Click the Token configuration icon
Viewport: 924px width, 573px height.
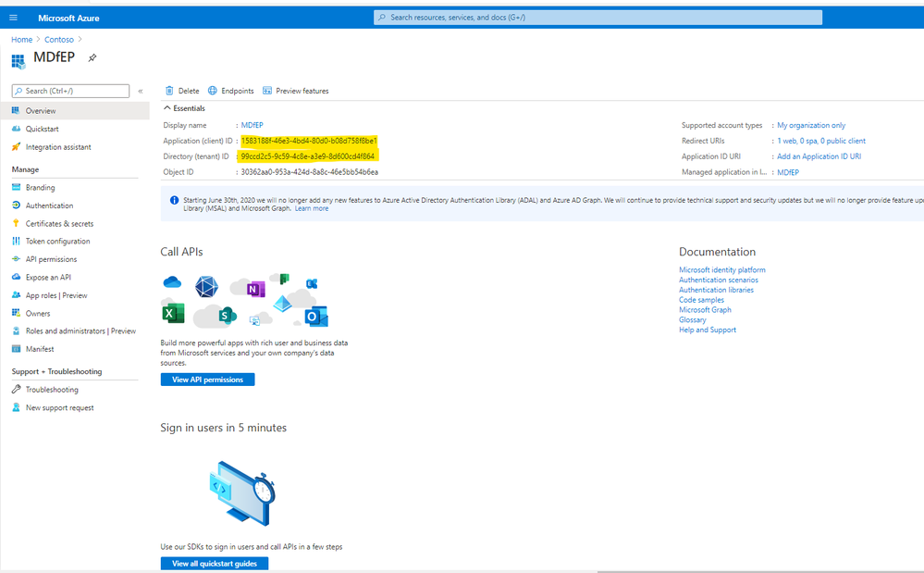(16, 241)
